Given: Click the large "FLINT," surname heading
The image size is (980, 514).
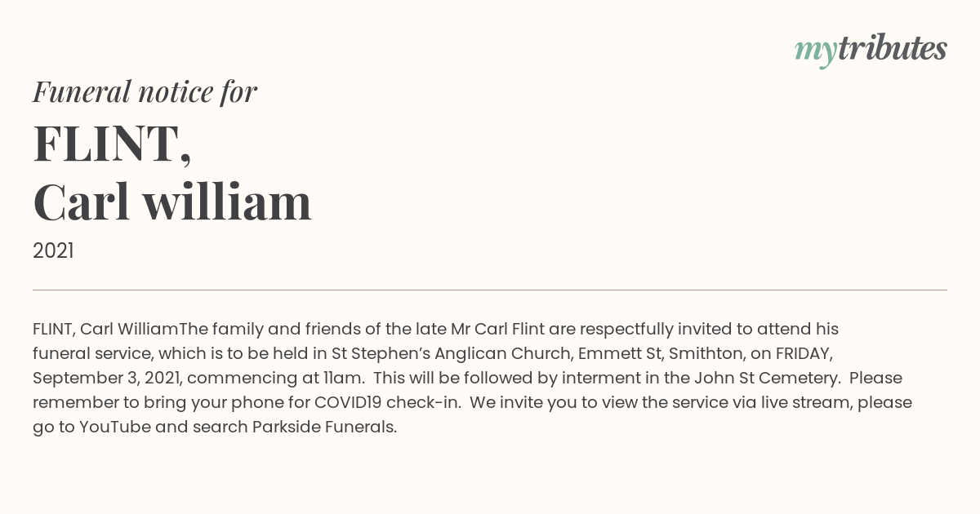Looking at the screenshot, I should click(113, 143).
